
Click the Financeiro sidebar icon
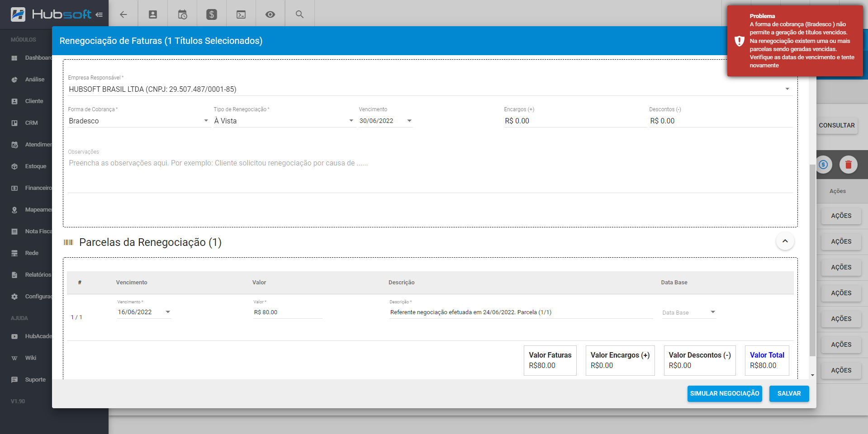coord(14,188)
